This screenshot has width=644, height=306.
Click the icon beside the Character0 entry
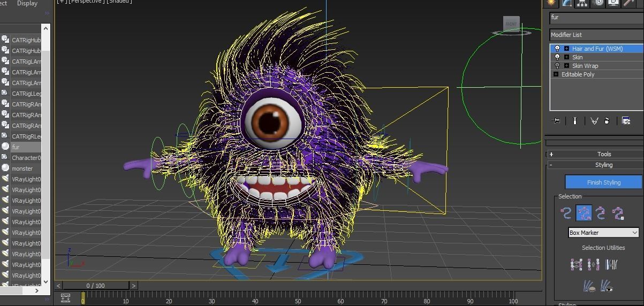click(5, 157)
